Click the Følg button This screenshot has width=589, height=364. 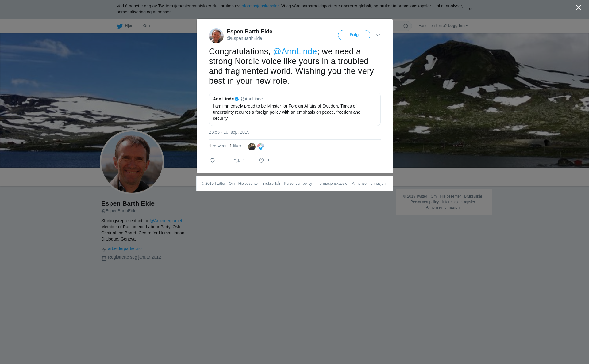pyautogui.click(x=354, y=35)
